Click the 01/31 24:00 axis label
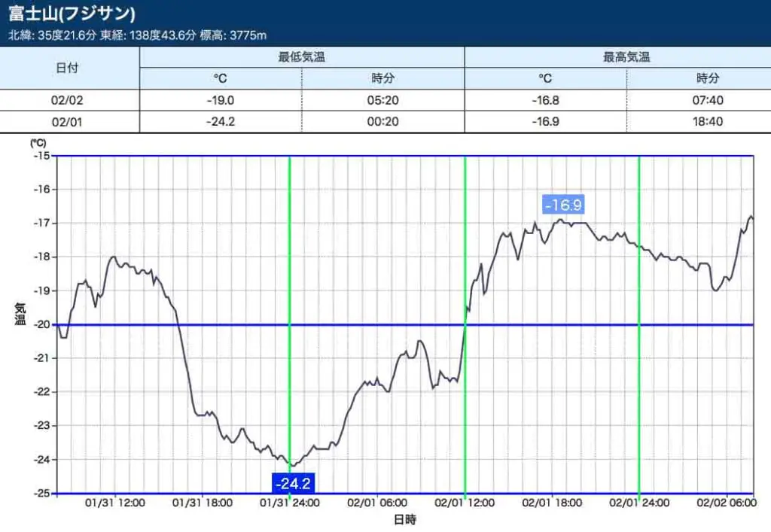 [290, 503]
